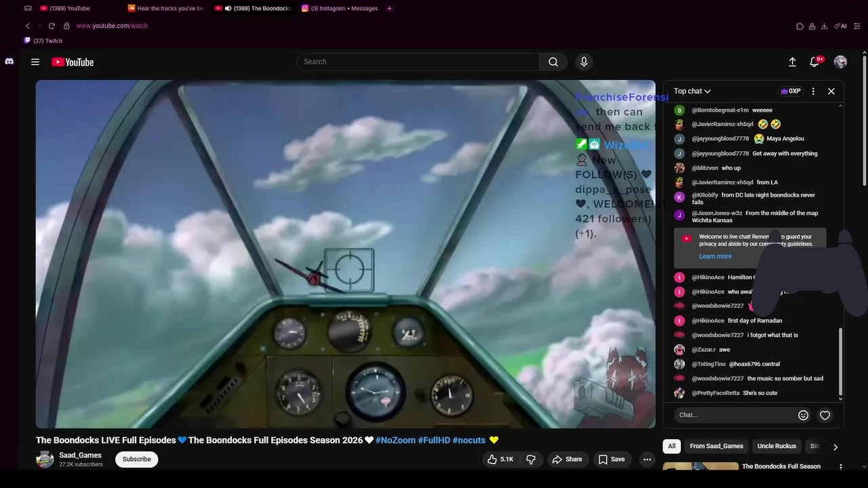Go to YouTube home via logo
Screen dimensions: 868x488
(73, 62)
